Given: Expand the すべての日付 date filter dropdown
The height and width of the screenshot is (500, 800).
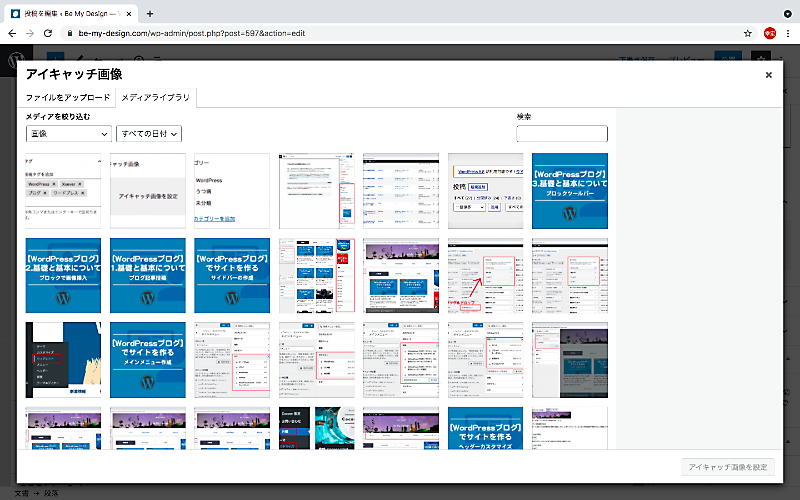Looking at the screenshot, I should (x=149, y=133).
